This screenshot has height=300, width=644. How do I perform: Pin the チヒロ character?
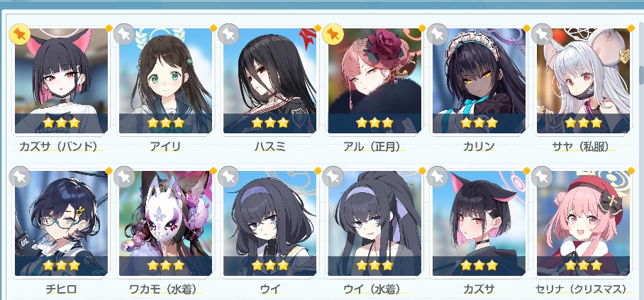pyautogui.click(x=20, y=177)
